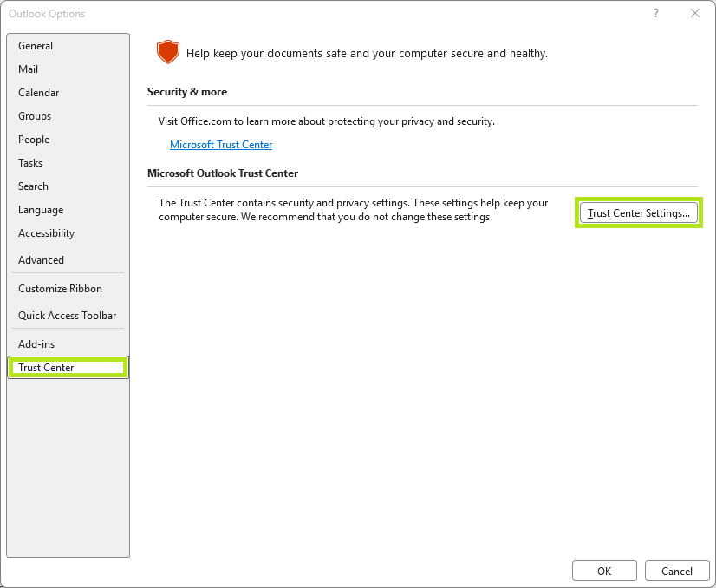
Task: Switch to Calendar options
Action: pos(39,93)
